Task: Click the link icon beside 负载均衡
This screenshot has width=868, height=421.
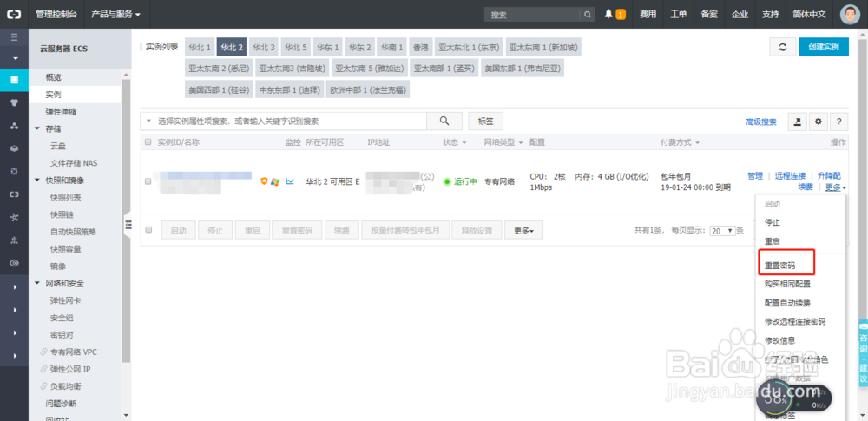Action: coord(43,386)
